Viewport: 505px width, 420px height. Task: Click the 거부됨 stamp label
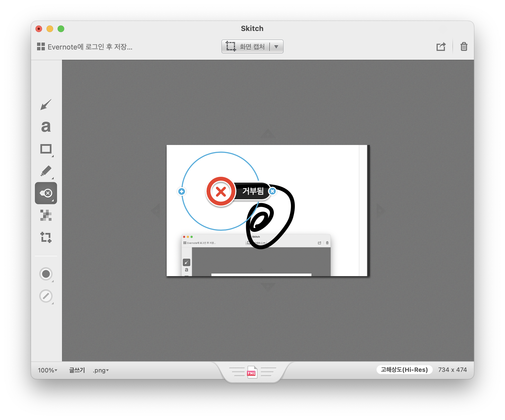[x=253, y=191]
